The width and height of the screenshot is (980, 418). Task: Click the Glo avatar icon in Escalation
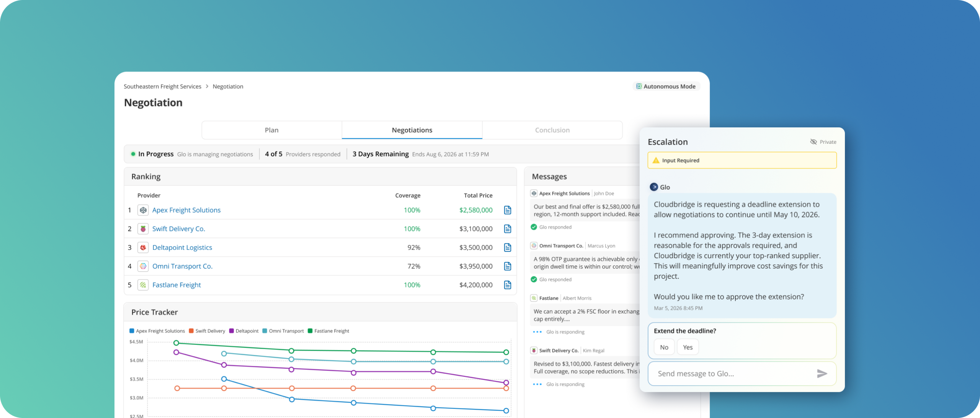pyautogui.click(x=654, y=187)
